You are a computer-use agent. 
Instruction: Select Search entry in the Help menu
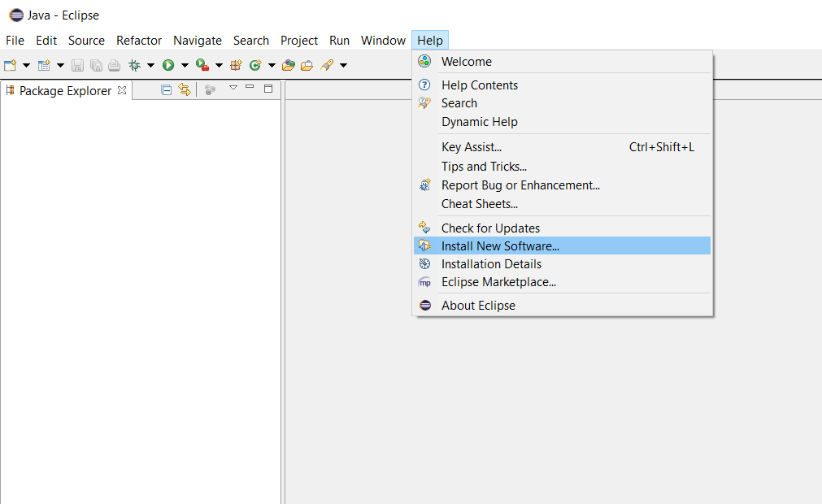(x=562, y=103)
